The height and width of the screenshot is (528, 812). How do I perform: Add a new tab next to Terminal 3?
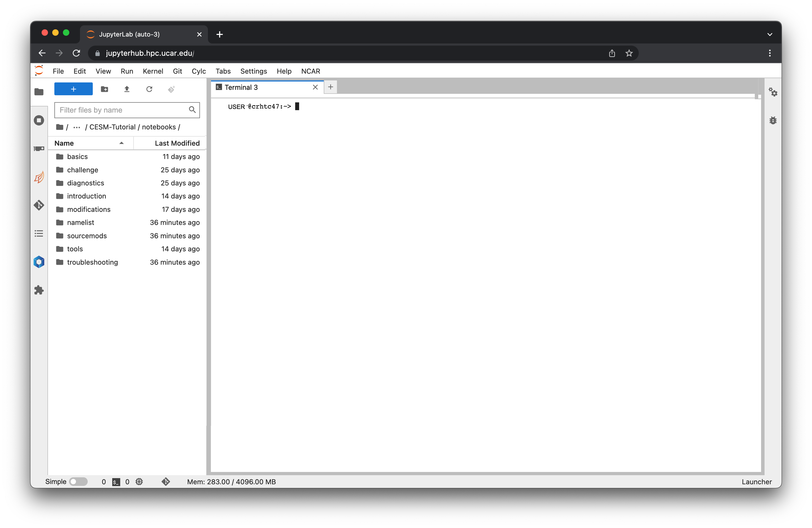[x=330, y=87]
